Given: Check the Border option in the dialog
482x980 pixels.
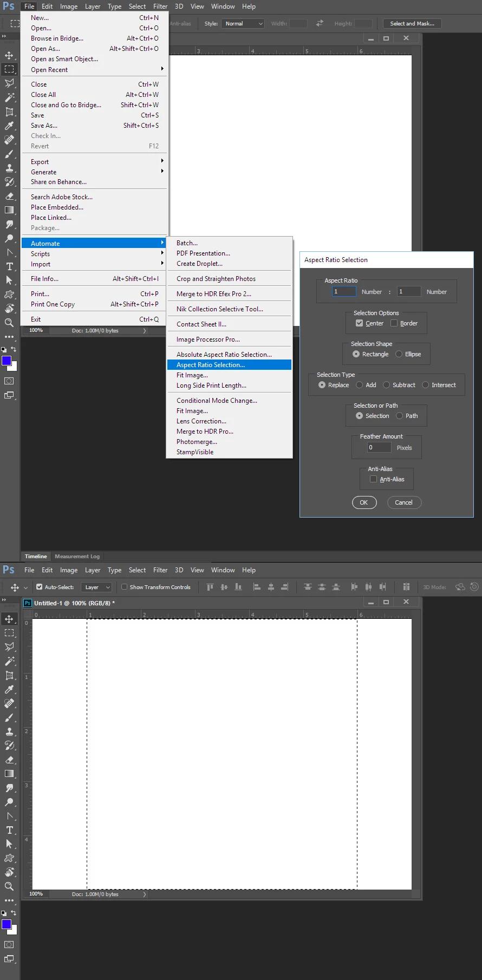Looking at the screenshot, I should point(394,323).
